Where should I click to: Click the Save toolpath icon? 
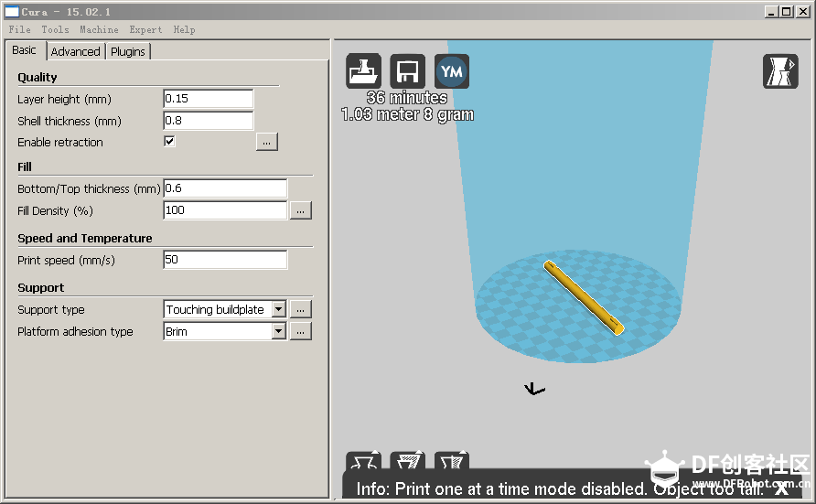pyautogui.click(x=407, y=71)
